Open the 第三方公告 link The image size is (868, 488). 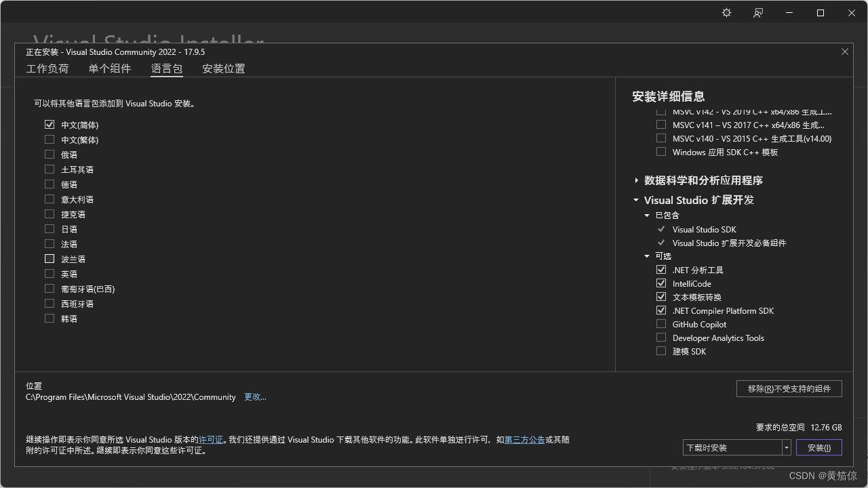coord(525,440)
